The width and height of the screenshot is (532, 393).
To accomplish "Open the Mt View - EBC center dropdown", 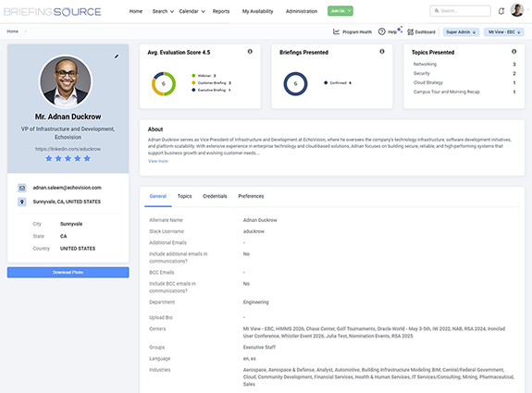I will 504,31.
